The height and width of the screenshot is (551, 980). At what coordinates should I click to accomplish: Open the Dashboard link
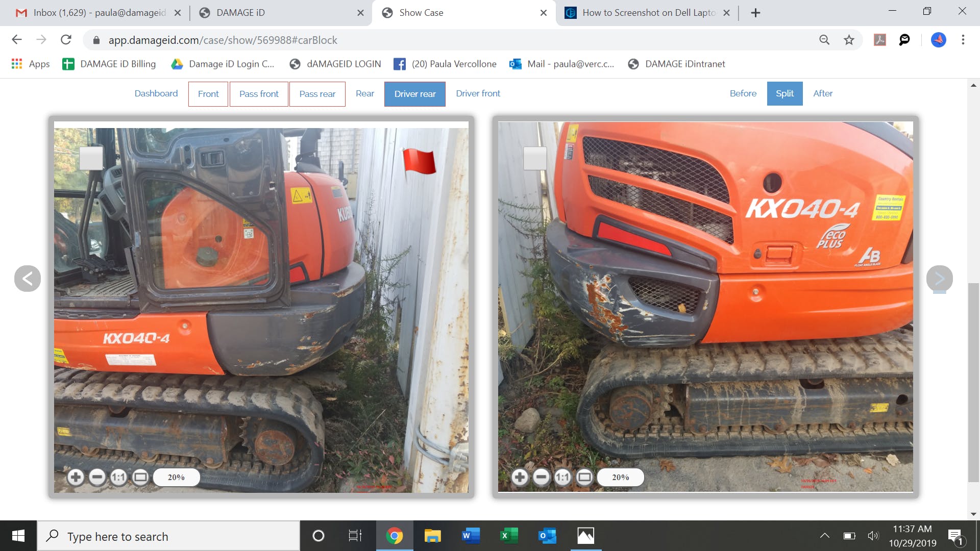coord(156,93)
